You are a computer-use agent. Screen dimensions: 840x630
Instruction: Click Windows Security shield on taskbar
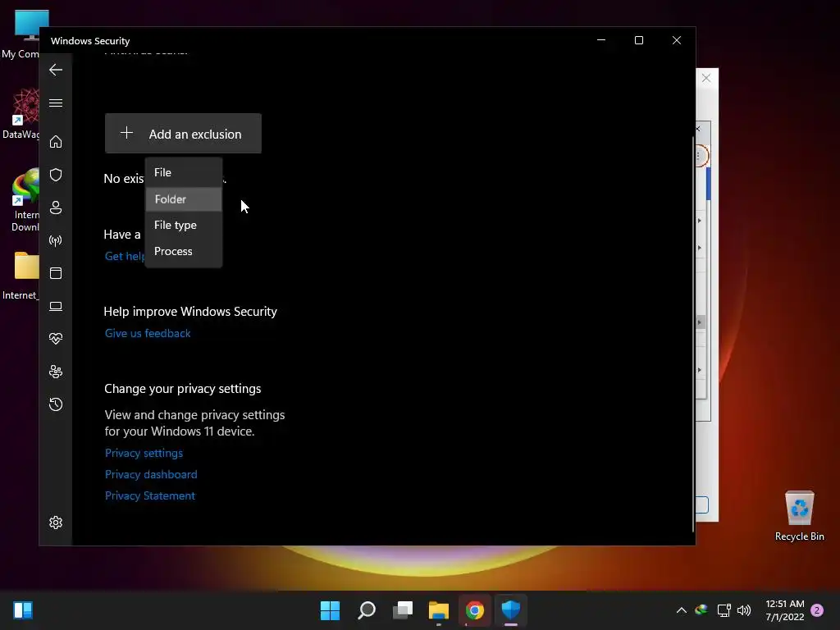tap(510, 610)
